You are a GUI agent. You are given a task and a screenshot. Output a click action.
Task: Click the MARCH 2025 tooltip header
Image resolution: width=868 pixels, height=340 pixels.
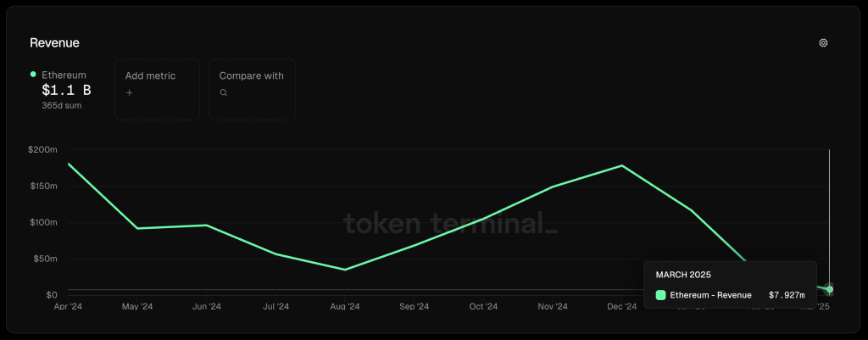(683, 275)
